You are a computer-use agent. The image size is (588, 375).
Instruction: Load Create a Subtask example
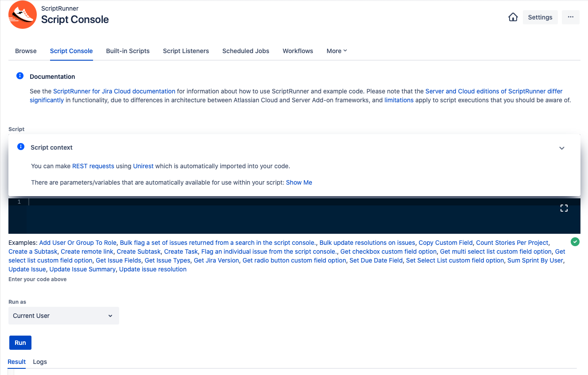33,251
